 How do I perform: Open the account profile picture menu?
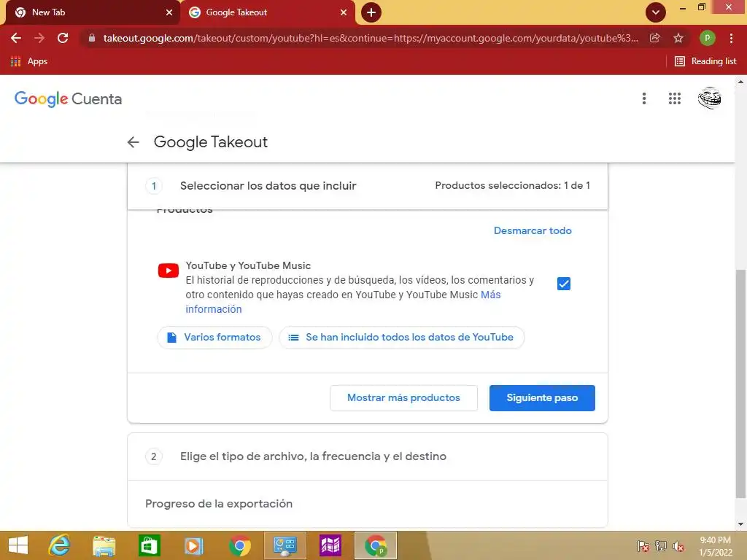[709, 98]
